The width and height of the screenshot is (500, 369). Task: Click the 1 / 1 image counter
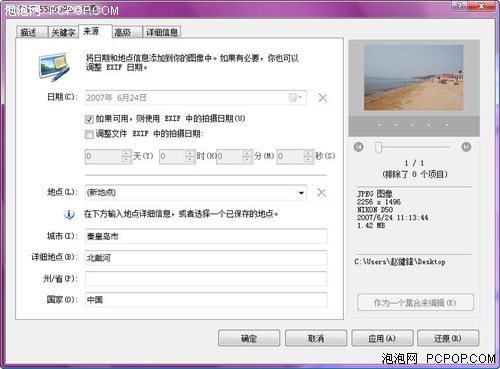tap(414, 163)
